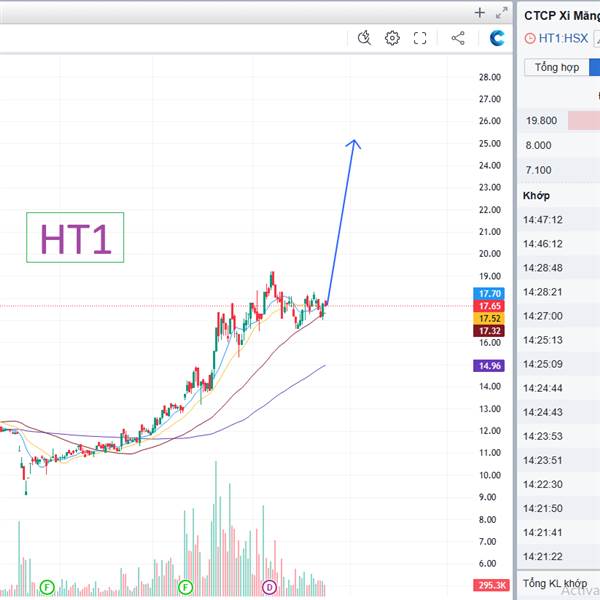
Task: Select the 14:25:09 trade row
Action: click(559, 364)
